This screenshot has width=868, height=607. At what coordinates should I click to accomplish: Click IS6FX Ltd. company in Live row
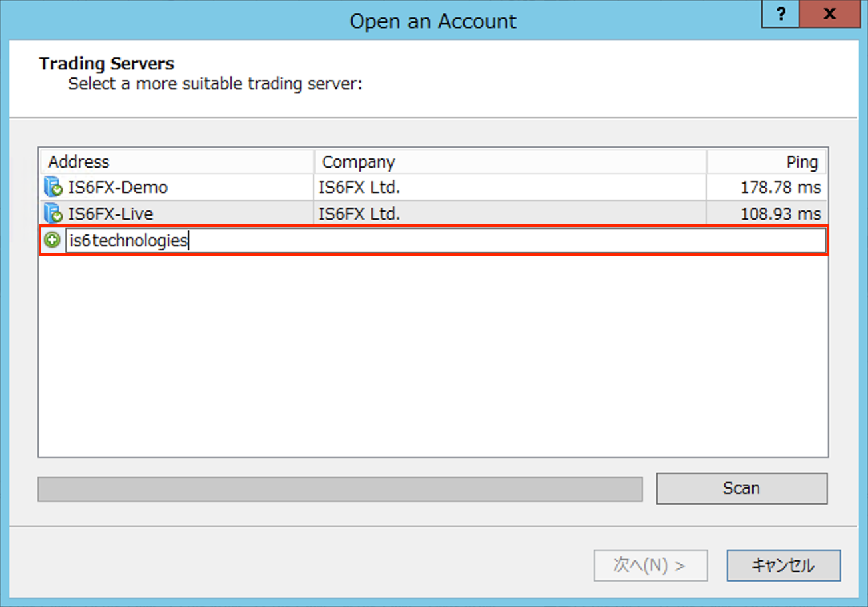click(x=359, y=214)
